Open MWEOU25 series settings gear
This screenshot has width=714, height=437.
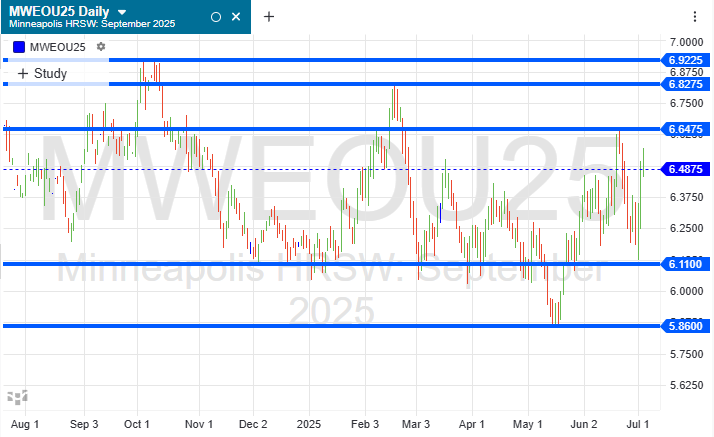(101, 46)
